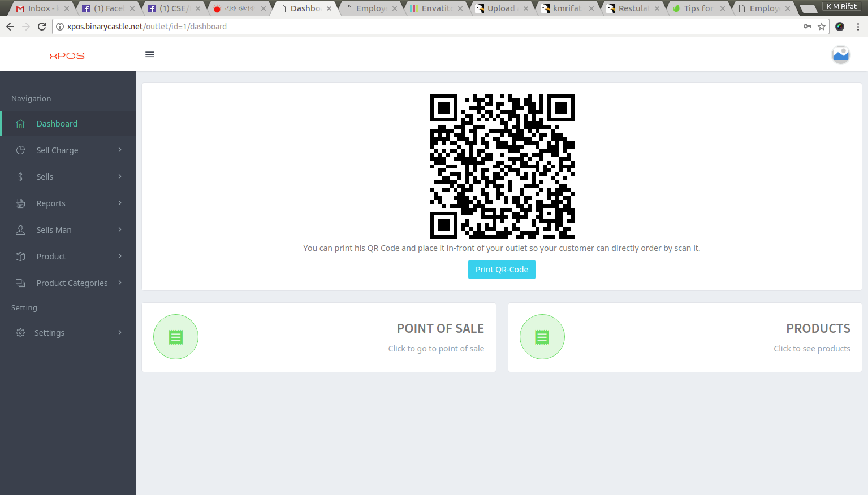The width and height of the screenshot is (868, 495).
Task: Expand the Sell Charge submenu
Action: (120, 150)
